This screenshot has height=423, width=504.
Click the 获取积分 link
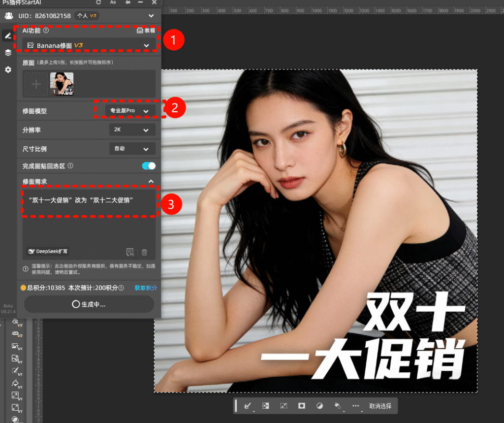(146, 288)
